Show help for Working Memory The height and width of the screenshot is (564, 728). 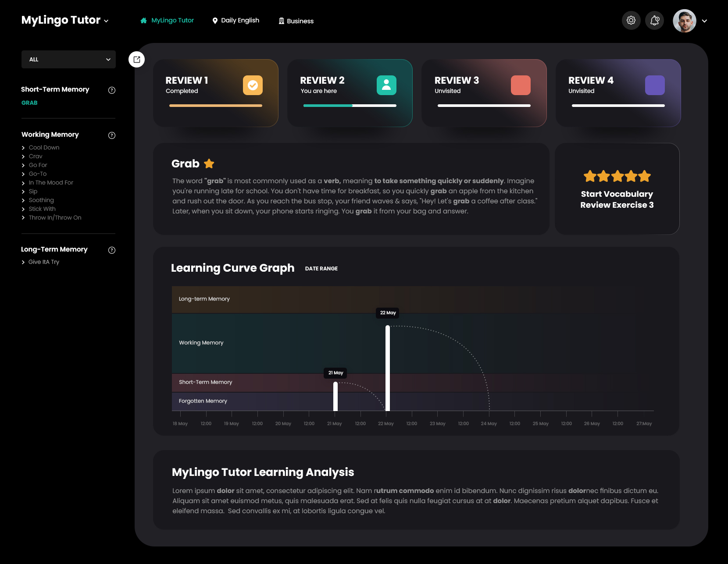(112, 135)
